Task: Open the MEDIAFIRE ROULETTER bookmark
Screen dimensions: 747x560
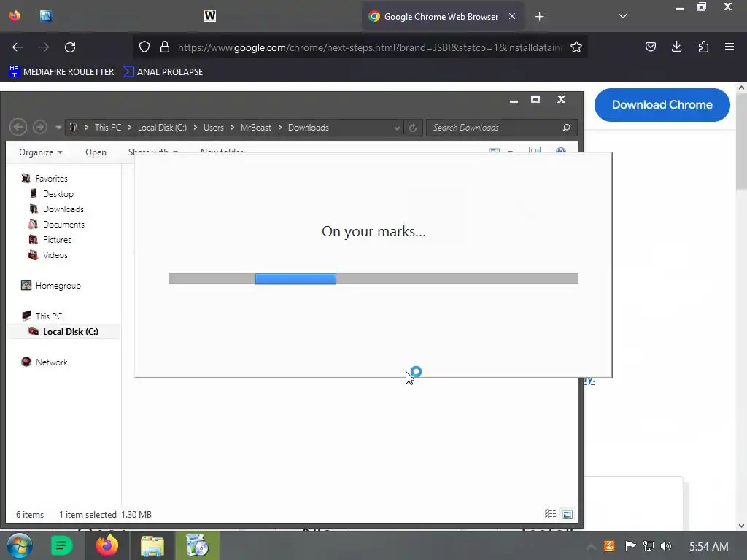Action: (x=61, y=72)
